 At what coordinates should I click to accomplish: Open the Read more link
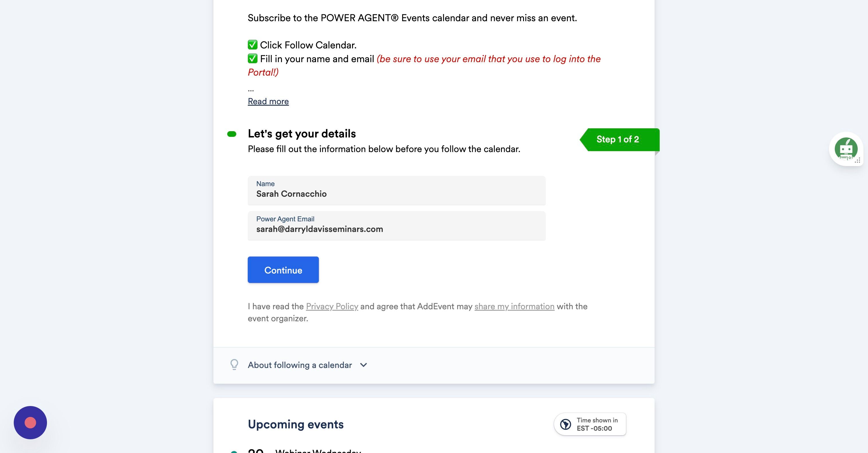point(268,101)
